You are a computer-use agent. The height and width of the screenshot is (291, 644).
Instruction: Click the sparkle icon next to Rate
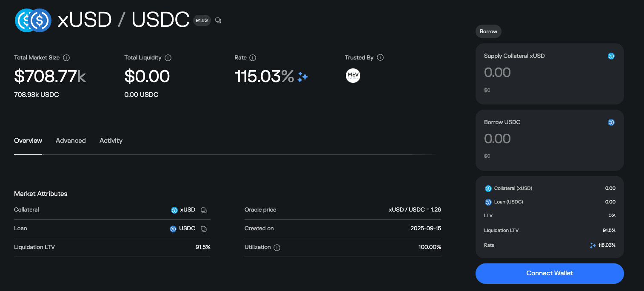[x=302, y=76]
